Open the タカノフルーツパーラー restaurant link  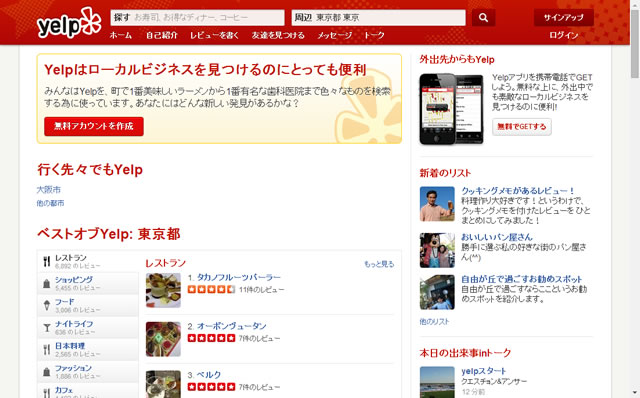[x=239, y=278]
